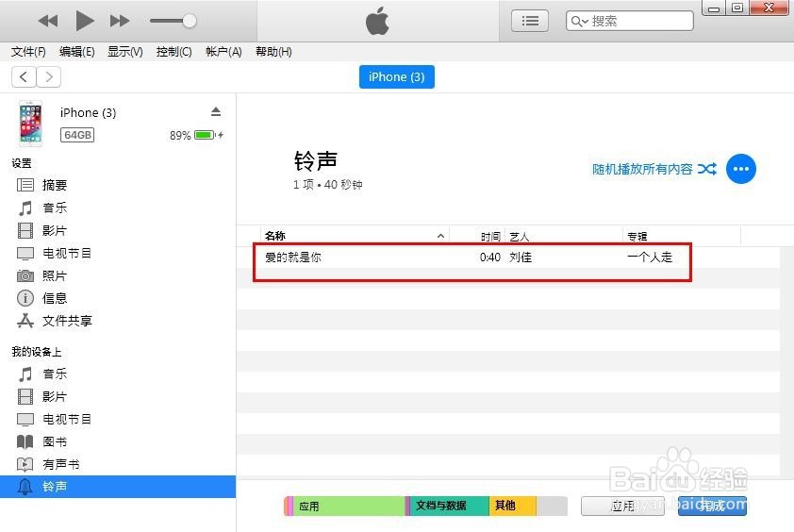The image size is (794, 532).
Task: Click the blue 完成 done button
Action: tap(713, 506)
